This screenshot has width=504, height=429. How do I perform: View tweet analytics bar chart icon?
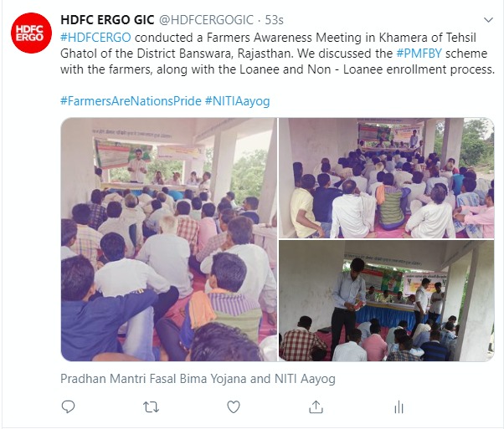tap(399, 407)
